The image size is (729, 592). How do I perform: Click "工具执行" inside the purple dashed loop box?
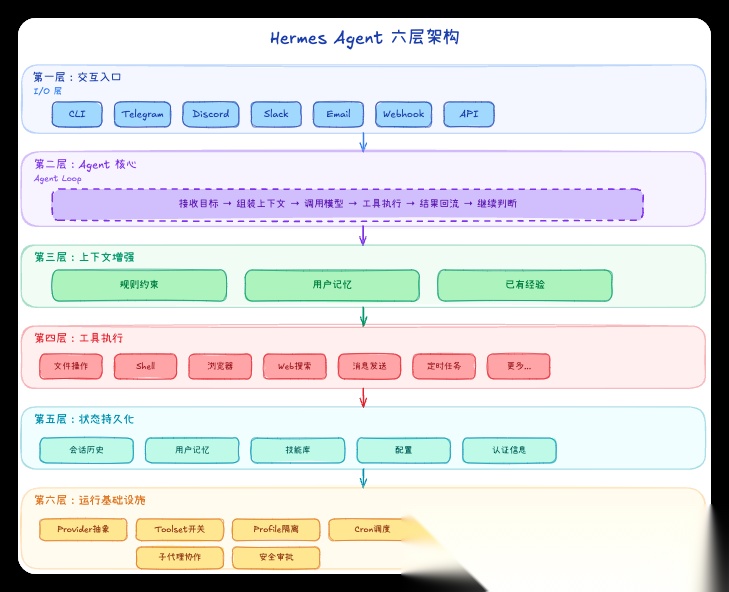[382, 203]
